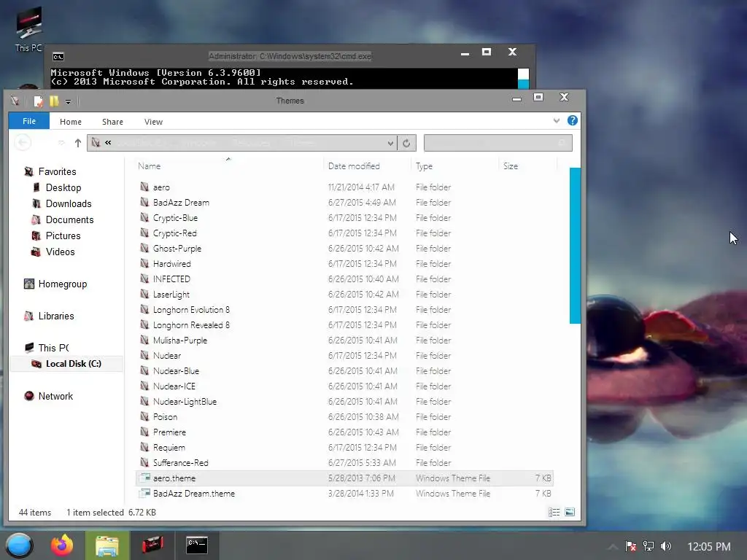This screenshot has width=747, height=560.
Task: Select the INFECTED folder icon
Action: [145, 279]
